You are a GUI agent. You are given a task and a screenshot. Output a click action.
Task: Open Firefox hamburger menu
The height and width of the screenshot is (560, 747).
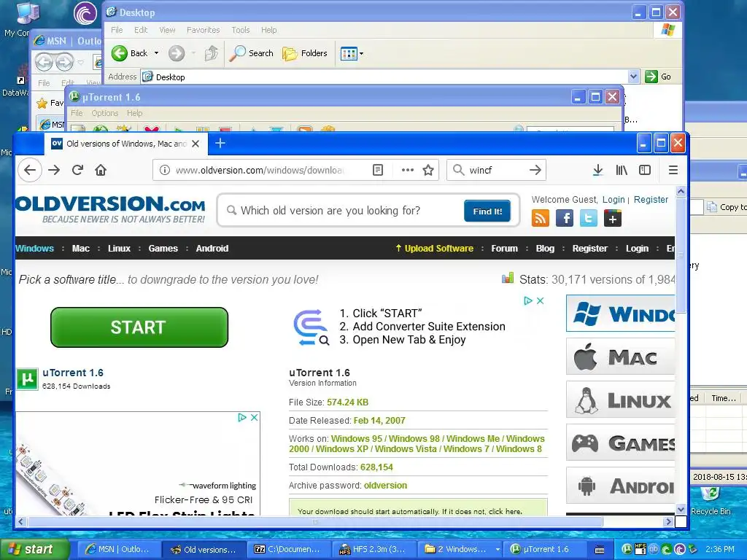[x=673, y=170]
